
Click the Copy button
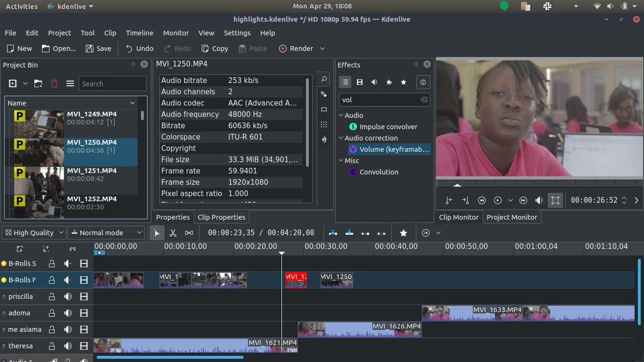[x=215, y=48]
